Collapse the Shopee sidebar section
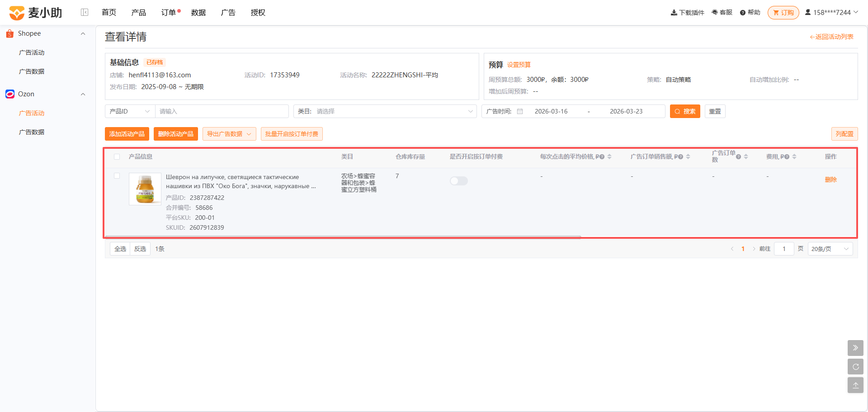This screenshot has width=868, height=412. tap(83, 33)
